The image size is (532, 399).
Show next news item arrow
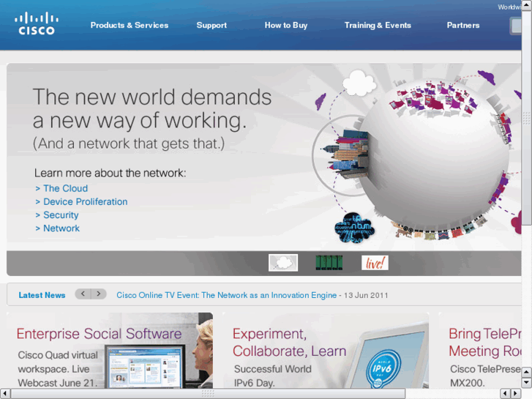coord(99,294)
